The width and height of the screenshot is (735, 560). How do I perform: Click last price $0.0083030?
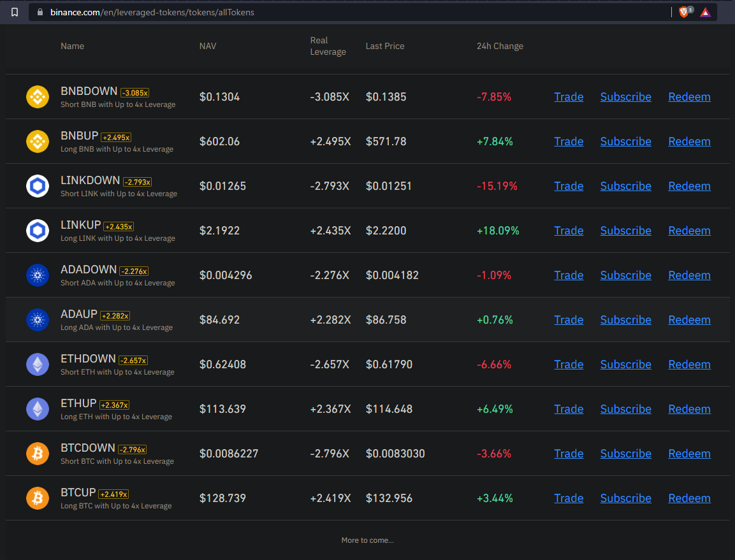(x=395, y=454)
